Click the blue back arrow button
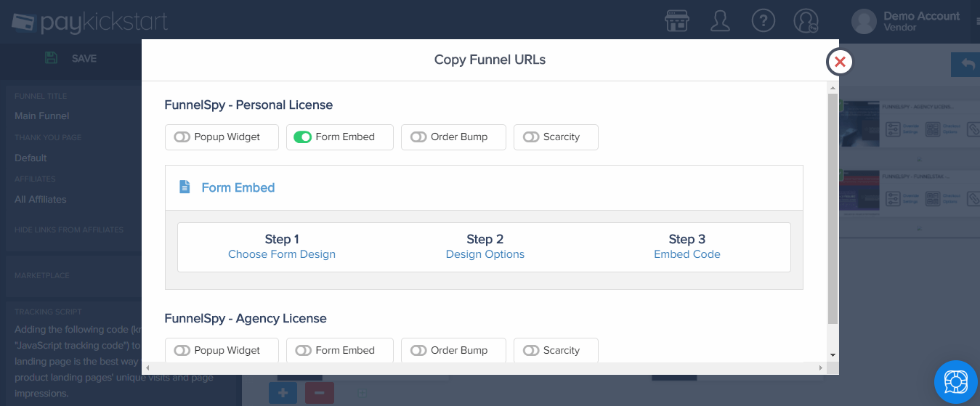 pos(966,65)
